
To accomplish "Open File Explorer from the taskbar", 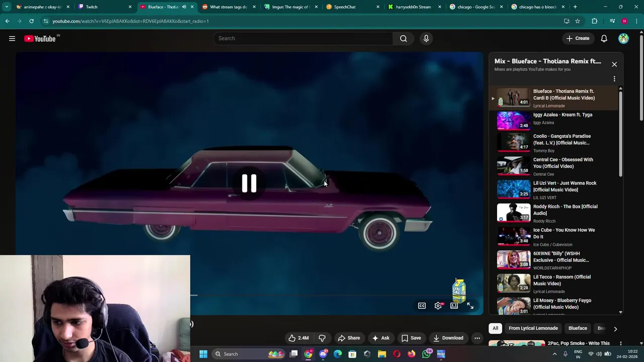I will [382, 354].
